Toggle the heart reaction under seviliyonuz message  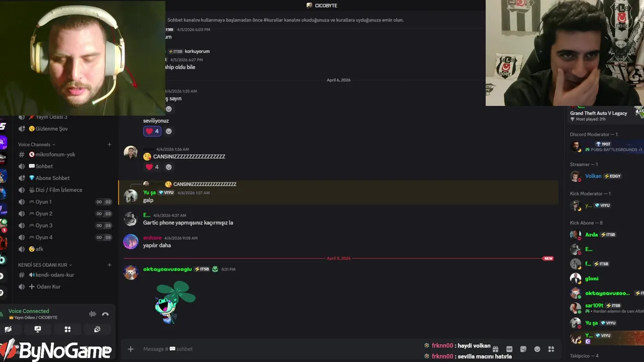pos(152,131)
